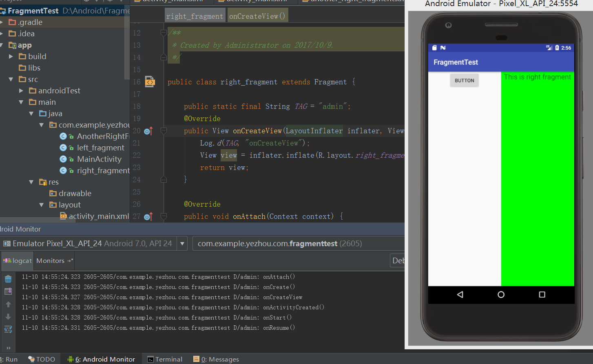Open the Android Monitor tool window tab
Viewport: 593px width, 364px height.
(x=101, y=359)
